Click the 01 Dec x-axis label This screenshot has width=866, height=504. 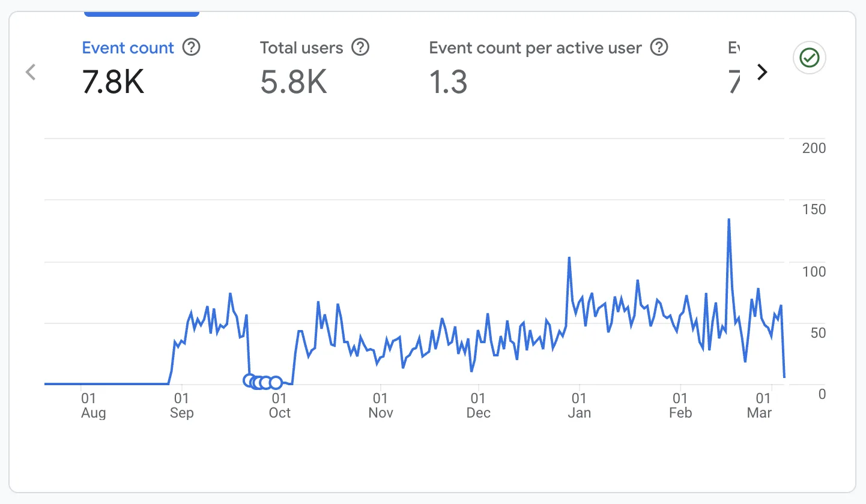pos(478,406)
